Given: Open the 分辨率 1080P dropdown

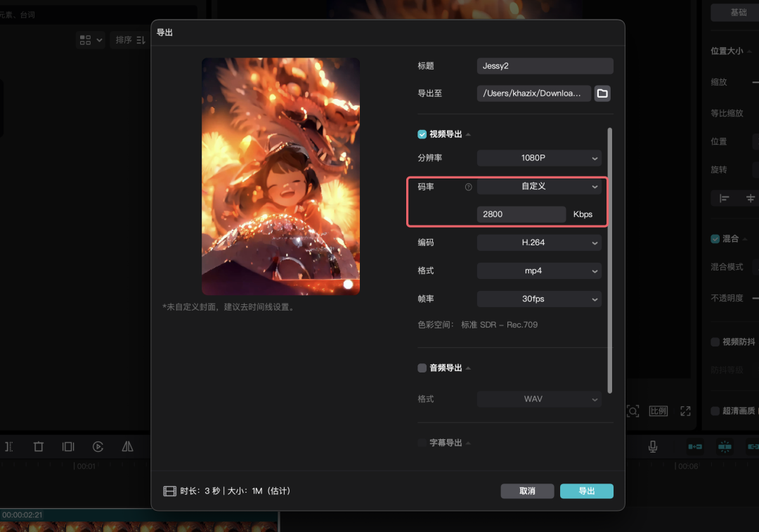Looking at the screenshot, I should click(539, 158).
